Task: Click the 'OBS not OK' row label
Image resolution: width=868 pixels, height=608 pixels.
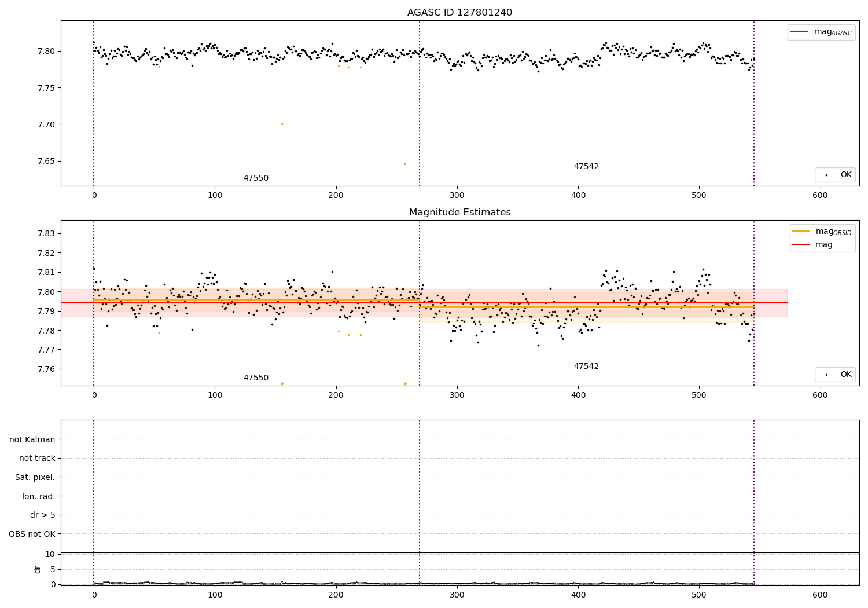Action: click(x=32, y=534)
